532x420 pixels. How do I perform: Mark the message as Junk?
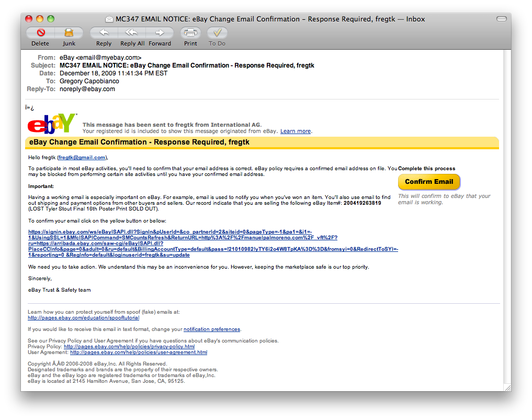click(x=69, y=32)
